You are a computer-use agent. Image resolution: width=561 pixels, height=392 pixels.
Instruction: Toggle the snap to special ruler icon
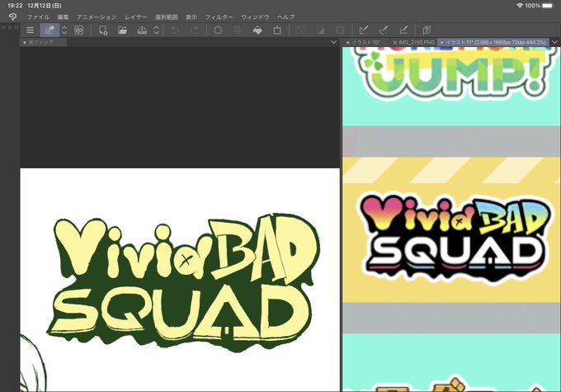384,30
